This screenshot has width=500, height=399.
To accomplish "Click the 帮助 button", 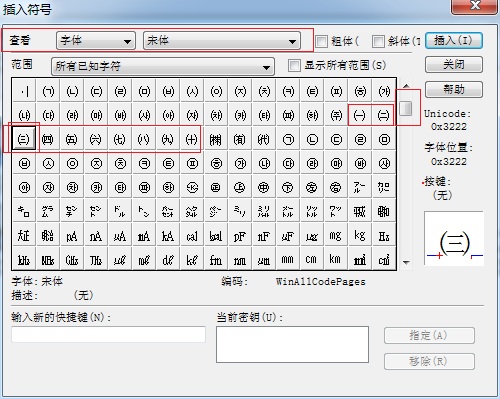I will point(454,89).
